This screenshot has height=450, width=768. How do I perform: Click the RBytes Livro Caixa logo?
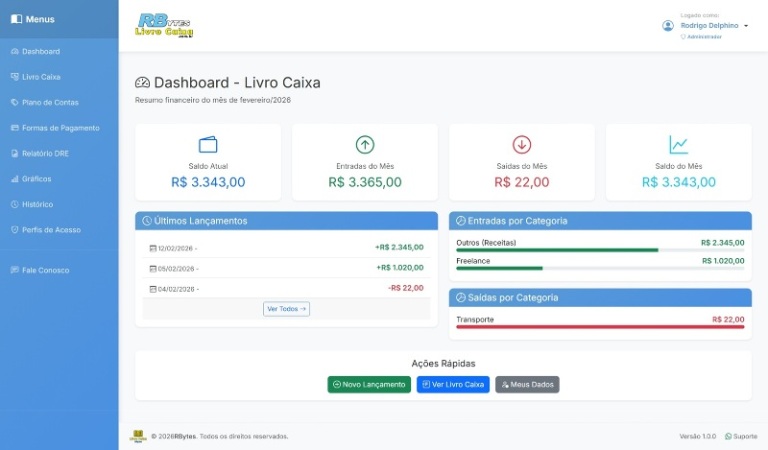click(x=164, y=25)
